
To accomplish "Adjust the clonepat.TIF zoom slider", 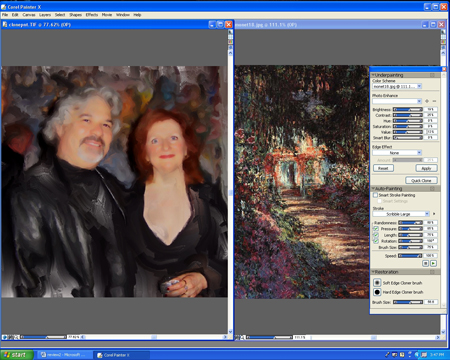I will coord(43,337).
